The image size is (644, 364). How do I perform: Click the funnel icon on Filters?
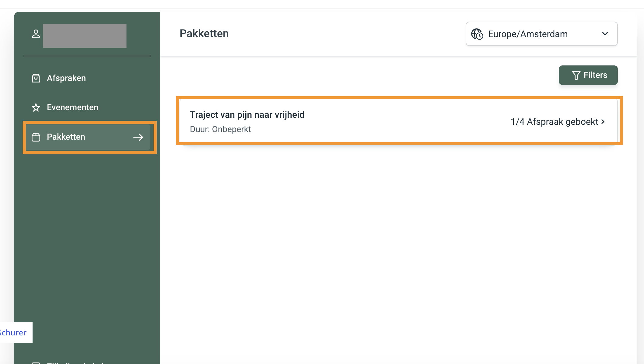576,75
